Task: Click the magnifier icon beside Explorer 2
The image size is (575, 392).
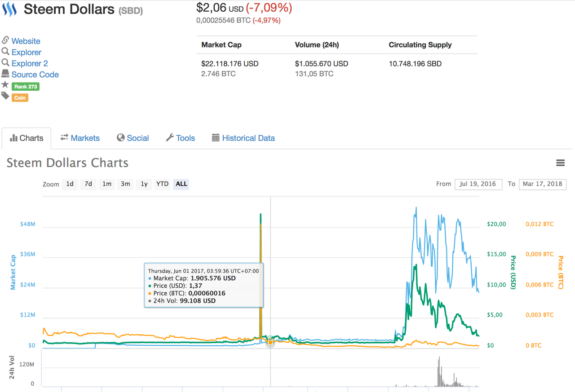Action: tap(5, 63)
